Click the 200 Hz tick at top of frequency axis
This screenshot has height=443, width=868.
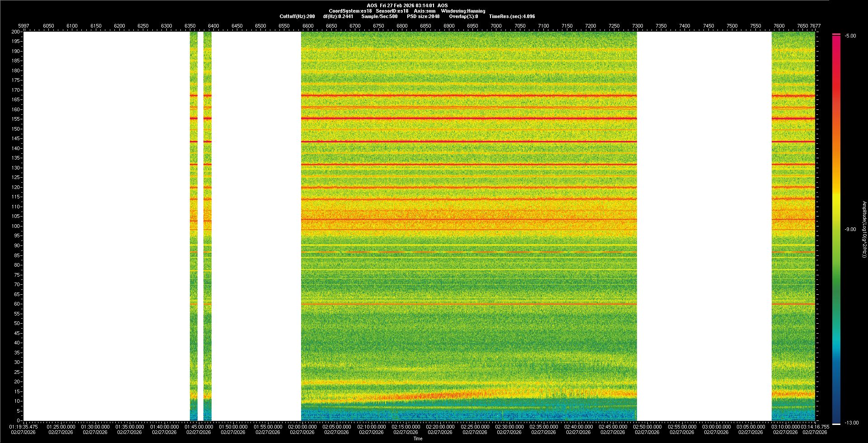[x=16, y=32]
